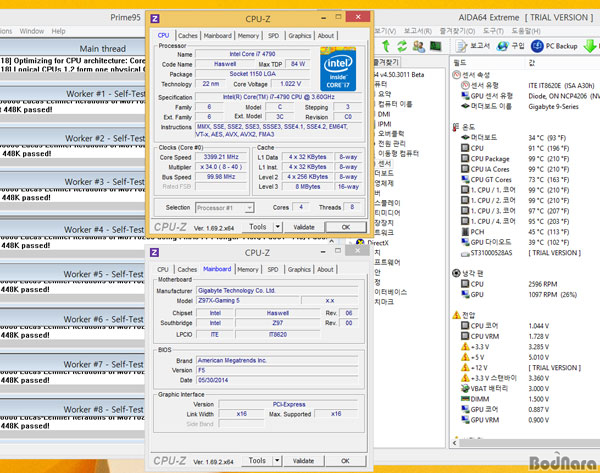Click the 메더보드 이름 motherboard icon
The width and height of the screenshot is (600, 473).
(465, 106)
